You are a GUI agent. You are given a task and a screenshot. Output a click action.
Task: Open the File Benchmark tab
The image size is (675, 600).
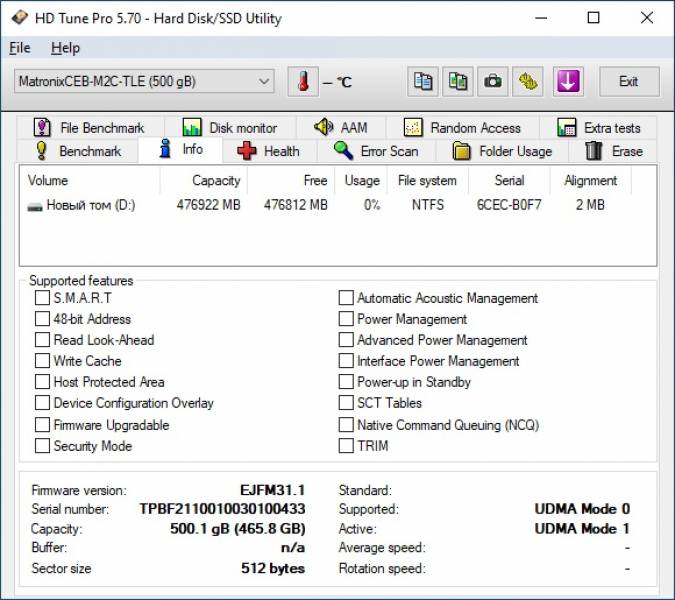90,128
